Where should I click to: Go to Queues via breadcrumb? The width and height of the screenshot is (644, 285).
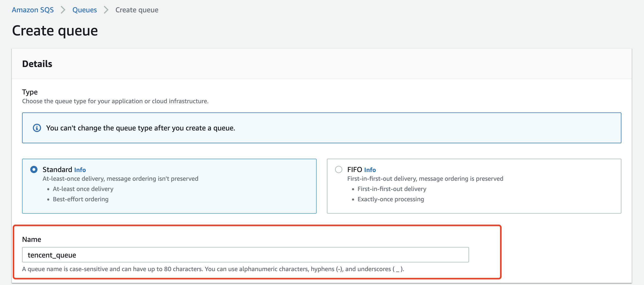click(x=84, y=10)
